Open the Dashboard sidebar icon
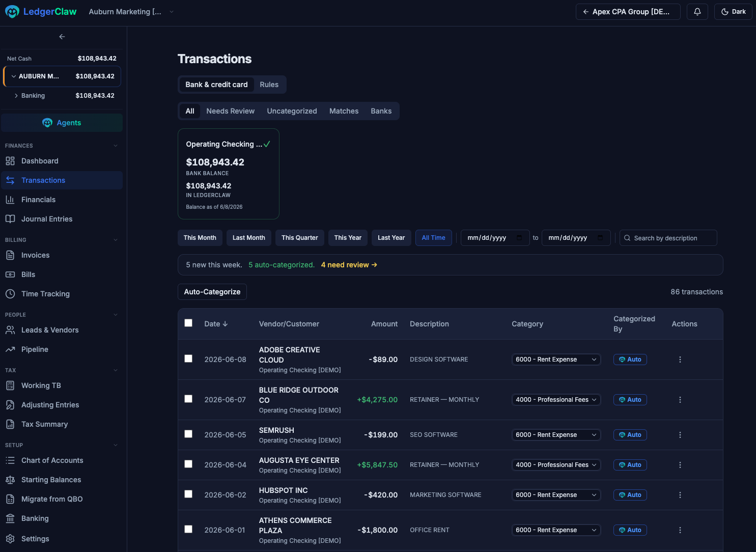The image size is (756, 552). tap(10, 161)
